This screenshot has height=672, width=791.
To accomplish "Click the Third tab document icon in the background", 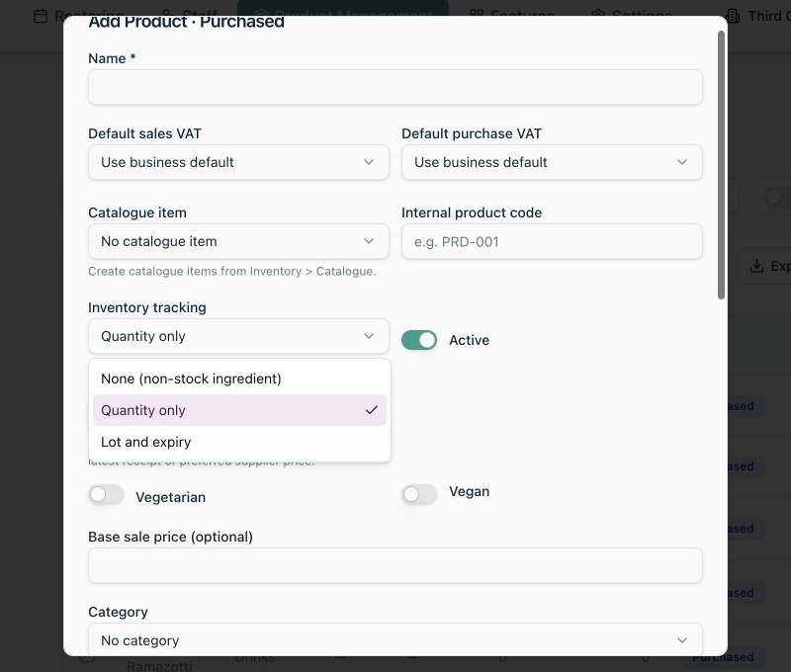I will tap(733, 16).
